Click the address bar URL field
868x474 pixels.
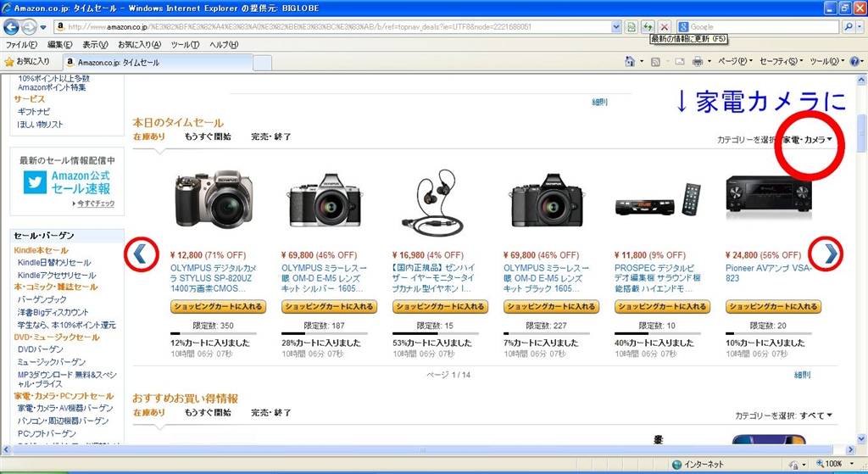pyautogui.click(x=332, y=26)
